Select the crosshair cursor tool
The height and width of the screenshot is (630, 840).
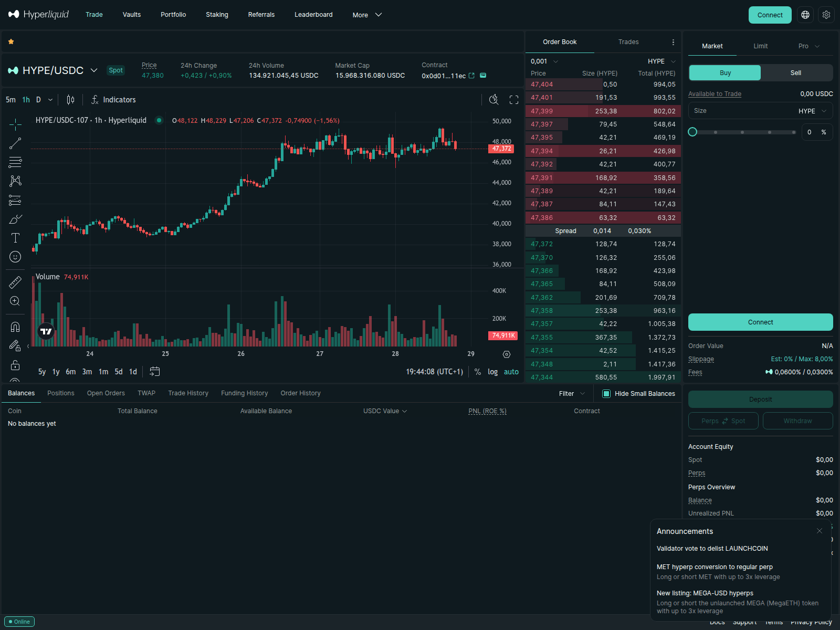coord(15,124)
